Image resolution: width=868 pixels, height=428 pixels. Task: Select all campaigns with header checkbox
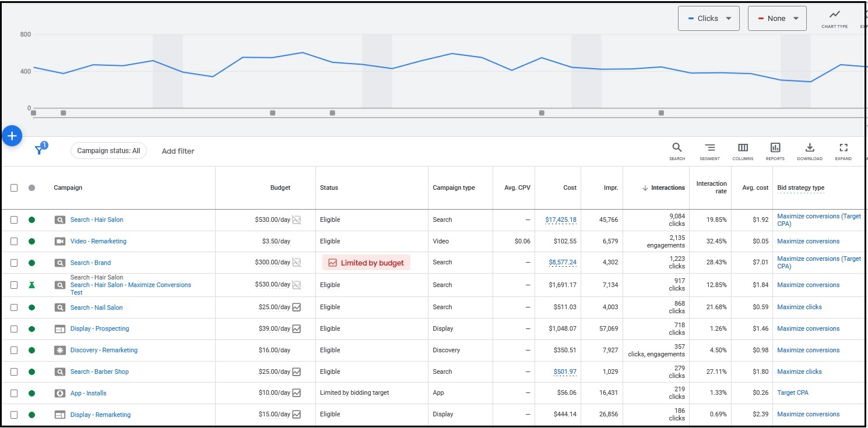pyautogui.click(x=14, y=188)
